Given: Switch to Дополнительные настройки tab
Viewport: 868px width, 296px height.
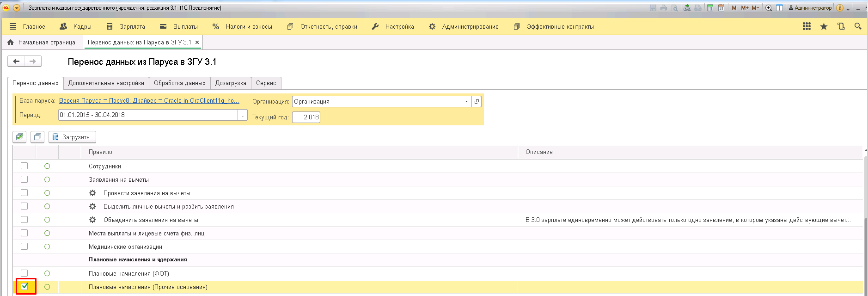Looking at the screenshot, I should pos(106,83).
